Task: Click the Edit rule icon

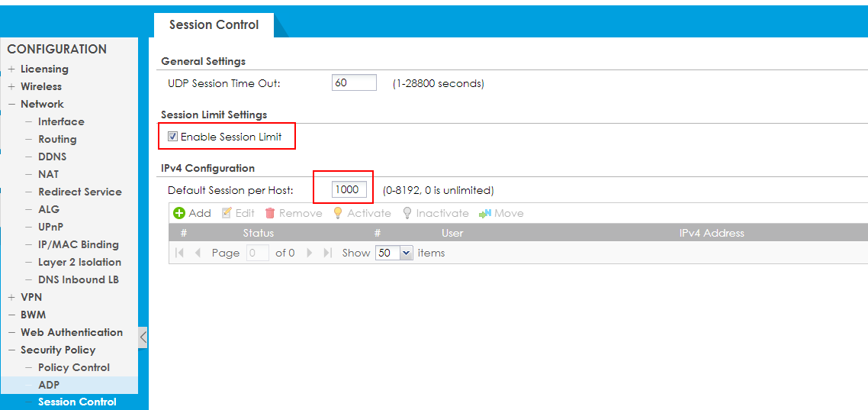Action: [227, 214]
